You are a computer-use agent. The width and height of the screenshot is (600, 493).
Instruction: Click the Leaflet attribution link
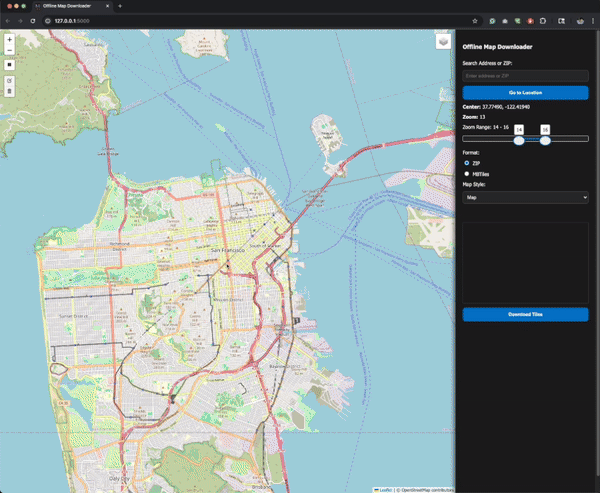(383, 490)
